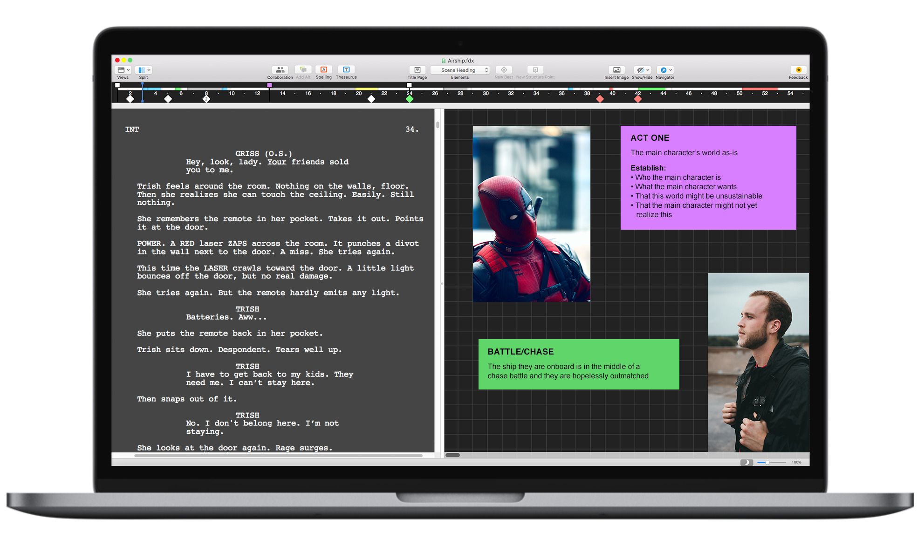
Task: Click the Airship.fdx window title
Action: point(460,61)
